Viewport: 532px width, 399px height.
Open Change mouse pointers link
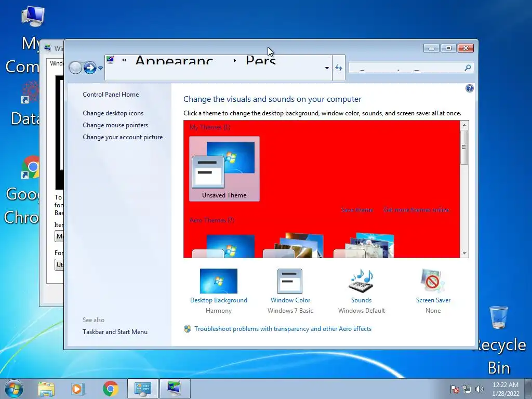tap(115, 125)
